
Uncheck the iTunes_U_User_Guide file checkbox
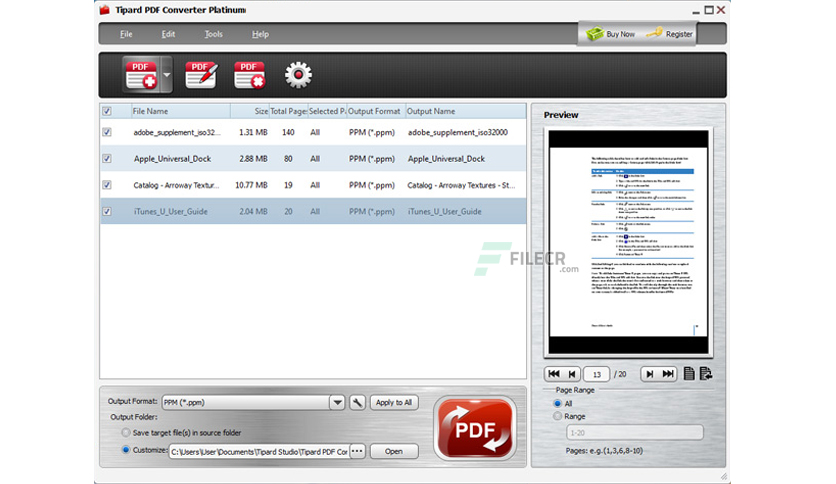pos(107,212)
